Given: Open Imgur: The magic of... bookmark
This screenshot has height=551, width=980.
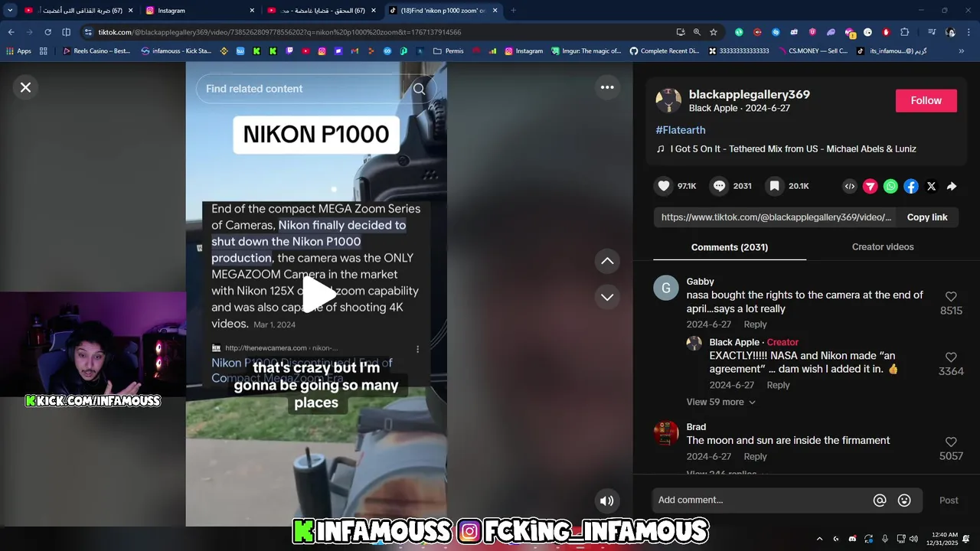Looking at the screenshot, I should [586, 51].
